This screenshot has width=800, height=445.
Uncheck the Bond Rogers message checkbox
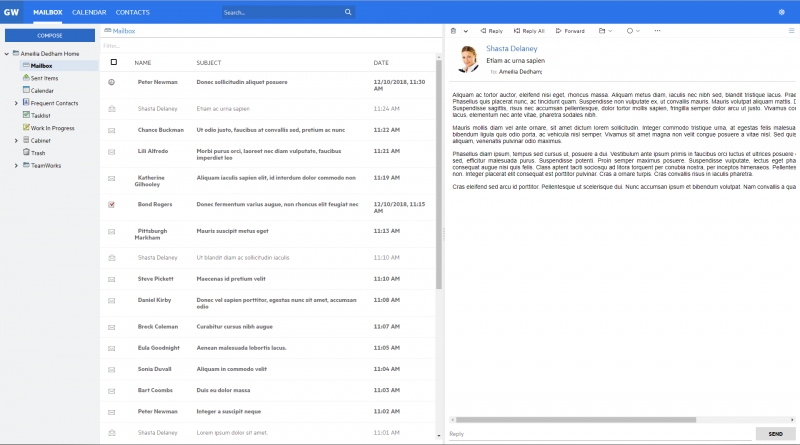coord(112,205)
